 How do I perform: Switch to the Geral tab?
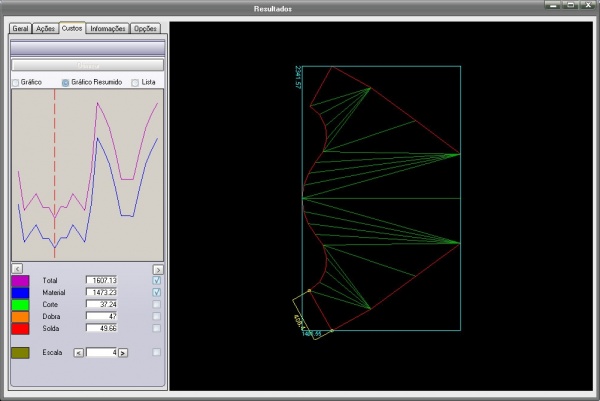click(x=20, y=29)
